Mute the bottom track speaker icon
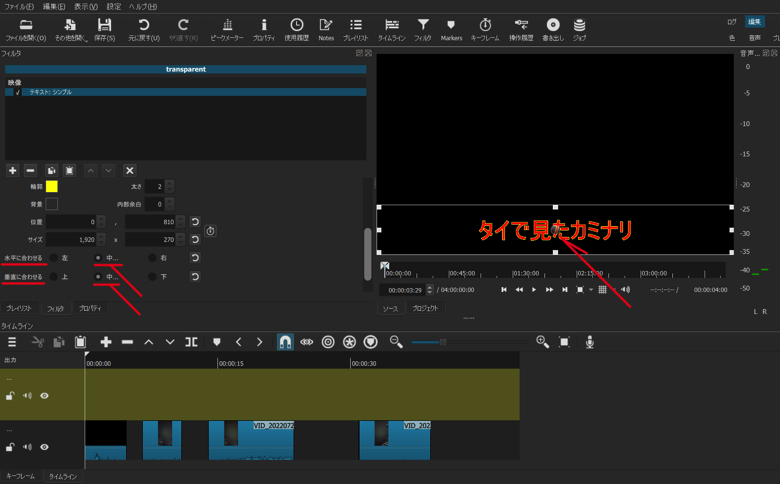This screenshot has height=484, width=780. (x=27, y=447)
